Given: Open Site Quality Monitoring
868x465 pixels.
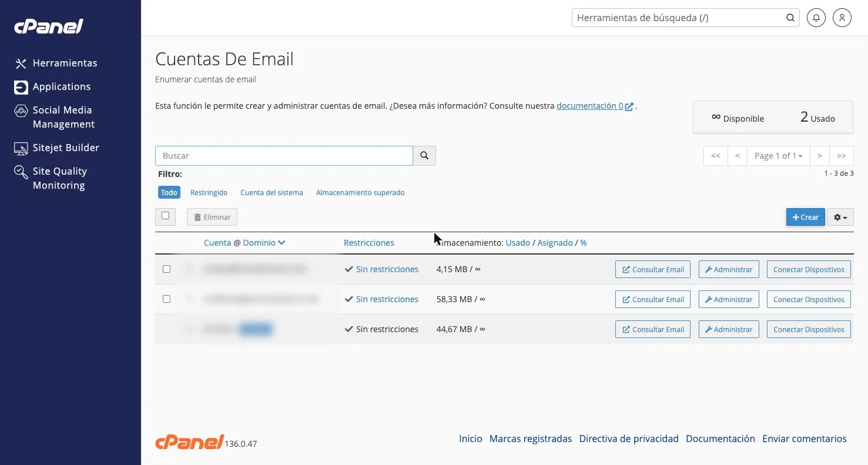Looking at the screenshot, I should tap(51, 178).
